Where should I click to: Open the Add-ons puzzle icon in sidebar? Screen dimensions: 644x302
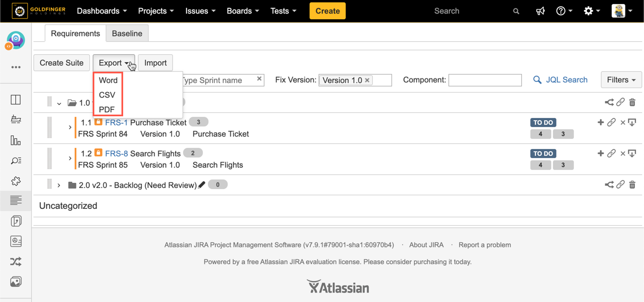coord(16,181)
